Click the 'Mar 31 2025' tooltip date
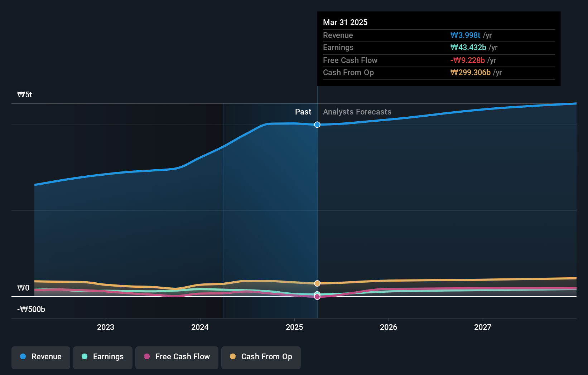Image resolution: width=588 pixels, height=375 pixels. [345, 23]
